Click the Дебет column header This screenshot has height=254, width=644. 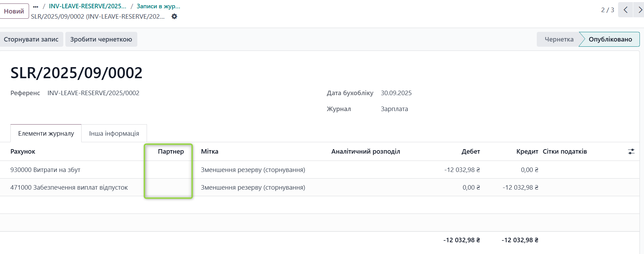(x=470, y=152)
